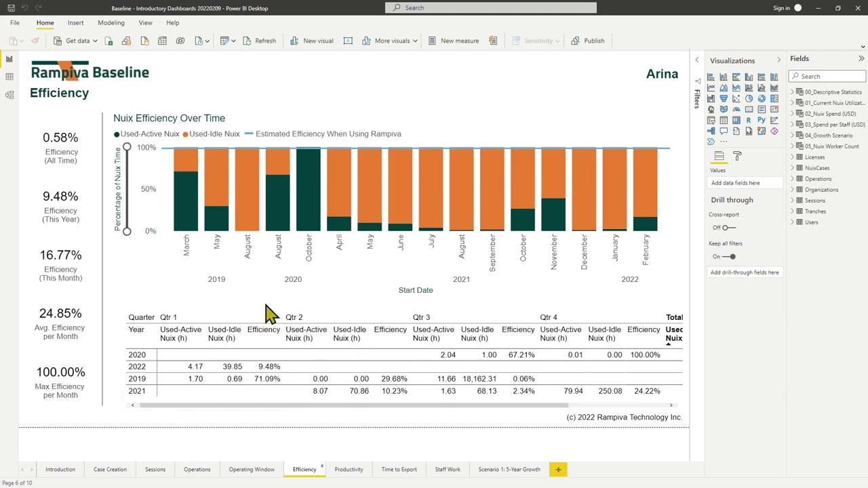Click the SQL Server source icon
Viewport: 868px width, 488px height.
pos(144,41)
